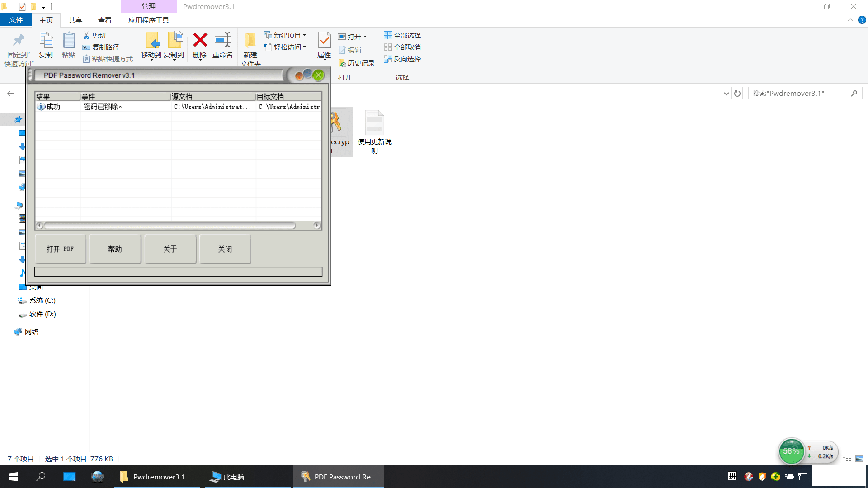The image size is (868, 488).
Task: Switch to the View (查看) tab
Action: (x=105, y=20)
